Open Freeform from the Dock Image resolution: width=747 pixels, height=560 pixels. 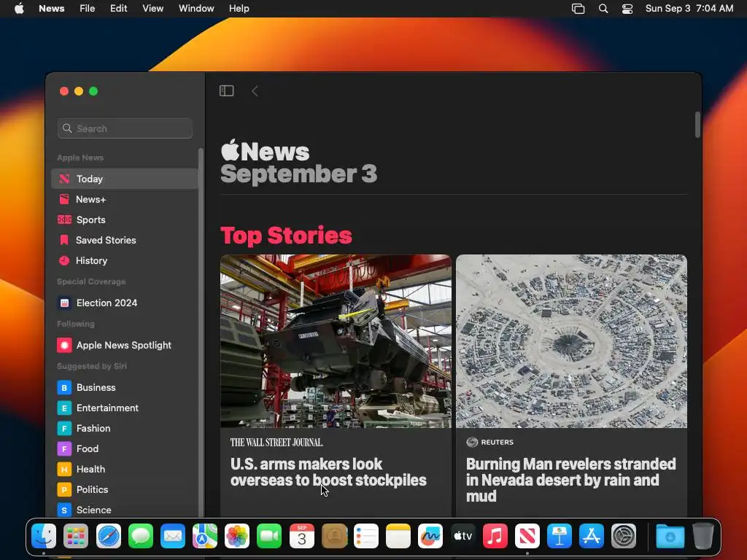[430, 536]
